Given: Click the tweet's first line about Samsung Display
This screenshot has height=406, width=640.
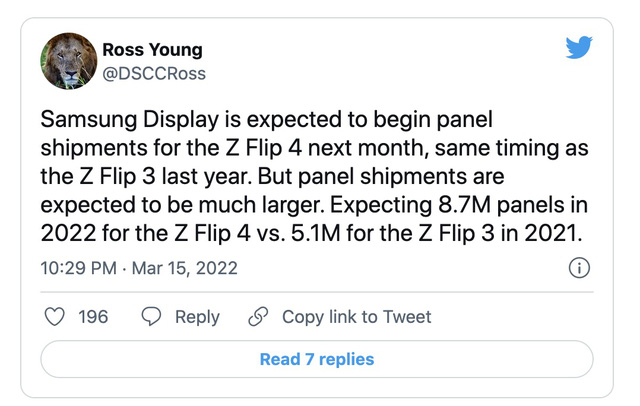Looking at the screenshot, I should [267, 120].
